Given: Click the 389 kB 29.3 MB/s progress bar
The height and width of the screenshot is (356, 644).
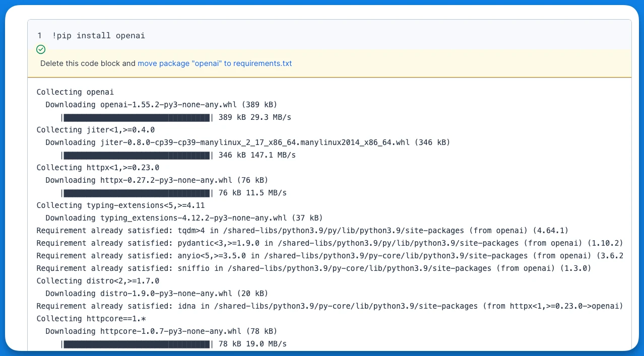Looking at the screenshot, I should coord(137,117).
